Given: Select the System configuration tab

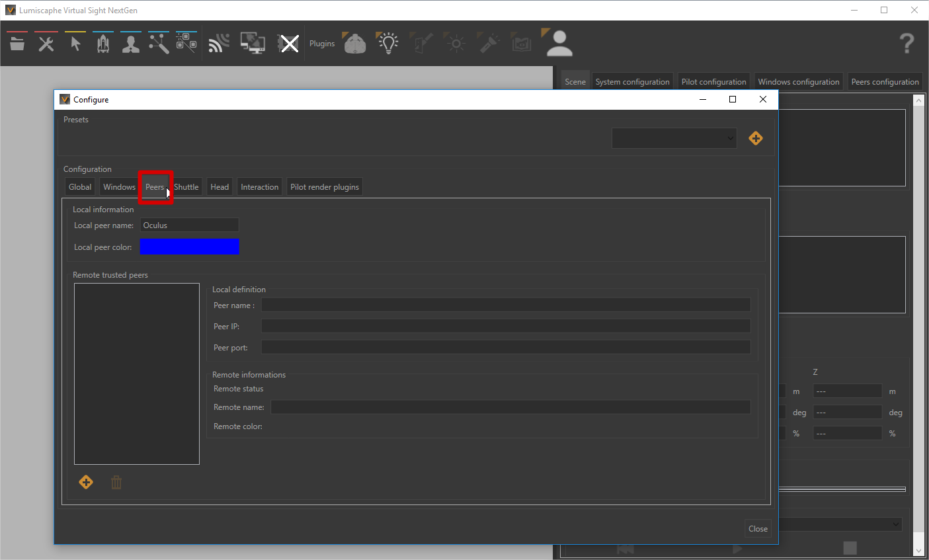Looking at the screenshot, I should (632, 82).
